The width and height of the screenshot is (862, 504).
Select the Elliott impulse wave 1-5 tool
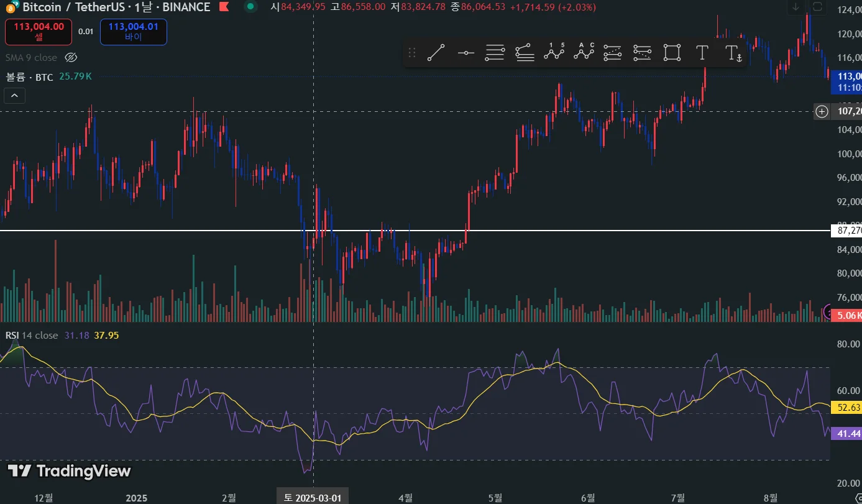point(554,53)
